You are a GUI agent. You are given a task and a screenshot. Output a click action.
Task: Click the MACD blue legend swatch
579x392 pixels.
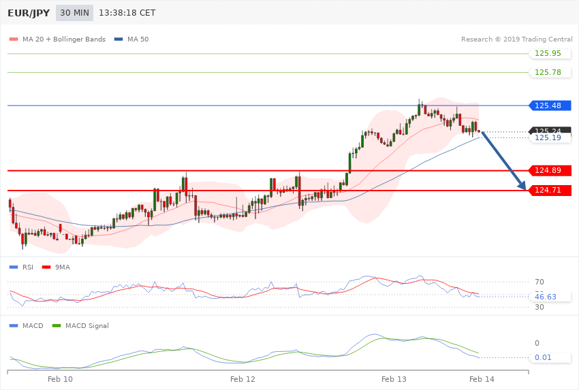[x=14, y=325]
